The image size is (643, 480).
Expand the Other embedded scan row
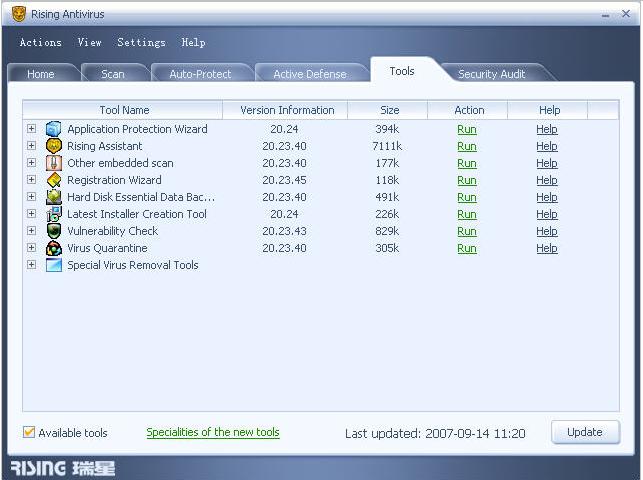(x=31, y=163)
